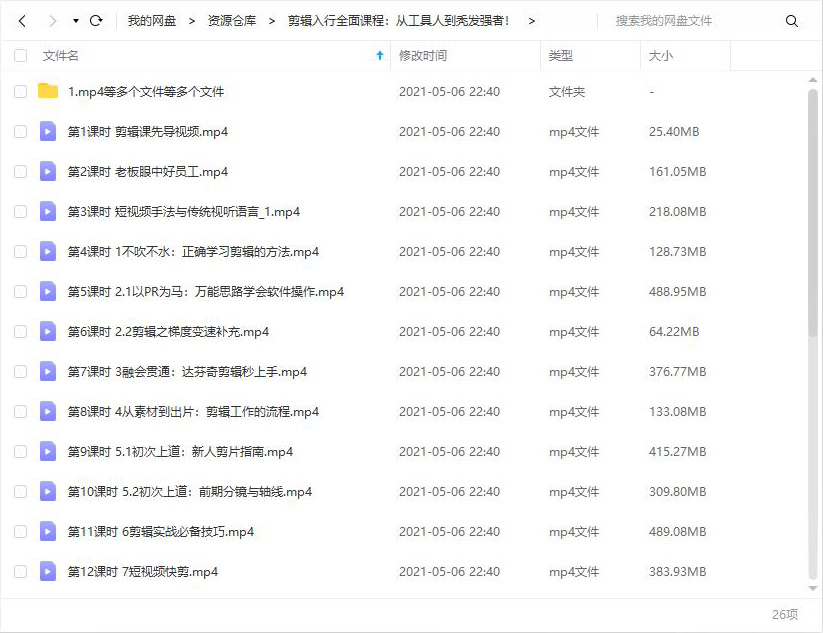The image size is (823, 633).
Task: Select 第9课时 5.1初次上道 file name
Action: coord(180,452)
